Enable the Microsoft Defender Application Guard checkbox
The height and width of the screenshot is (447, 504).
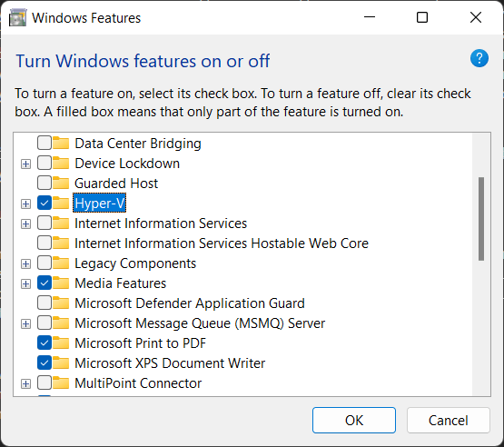click(x=44, y=303)
